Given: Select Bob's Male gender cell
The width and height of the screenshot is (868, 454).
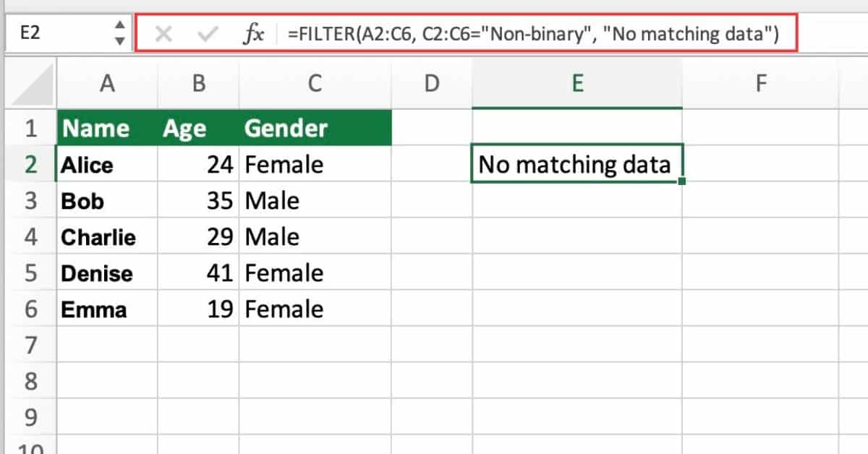Looking at the screenshot, I should click(x=315, y=201).
